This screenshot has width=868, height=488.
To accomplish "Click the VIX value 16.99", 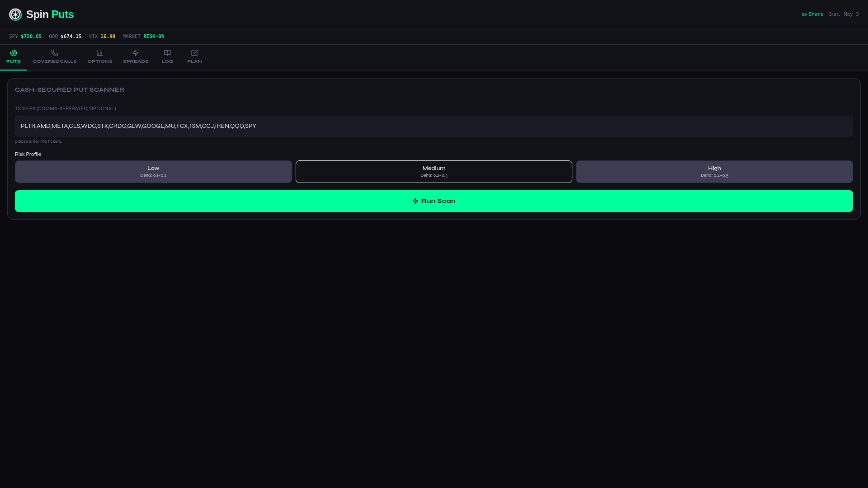I will pos(108,37).
